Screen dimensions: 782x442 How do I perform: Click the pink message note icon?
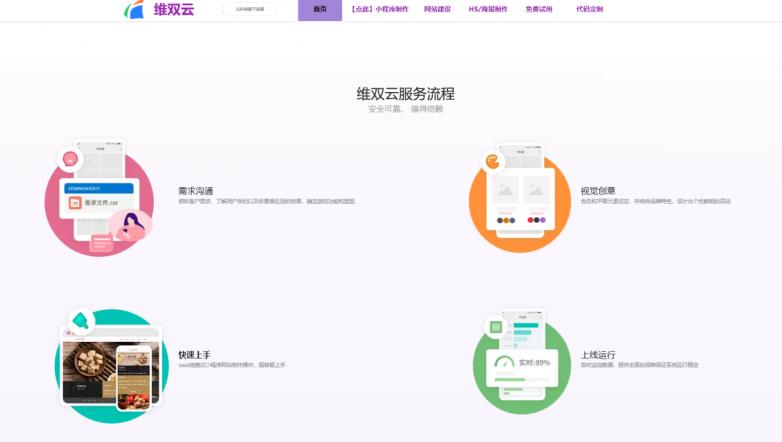pos(101,243)
